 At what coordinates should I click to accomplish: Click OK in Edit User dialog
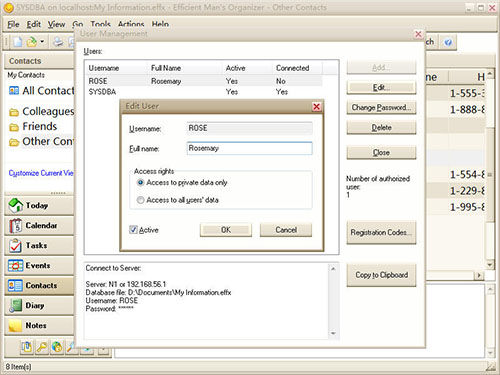pyautogui.click(x=226, y=230)
